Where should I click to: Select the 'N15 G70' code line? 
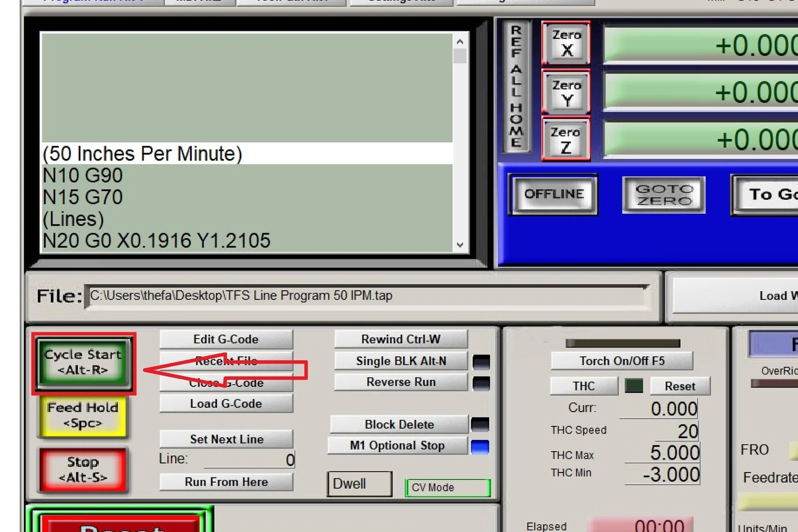(x=247, y=197)
